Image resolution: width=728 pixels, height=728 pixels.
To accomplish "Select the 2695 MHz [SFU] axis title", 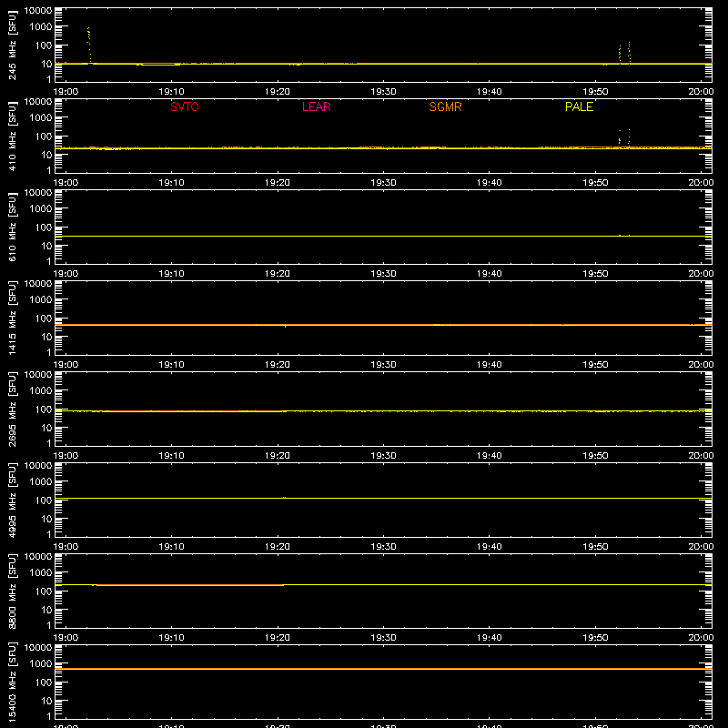I will [13, 409].
